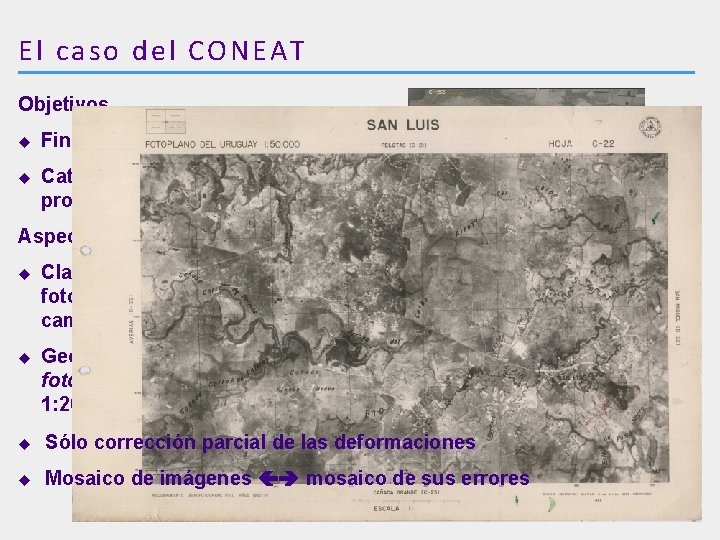Click the 'HOJA O-22' sheet label

coord(581,144)
